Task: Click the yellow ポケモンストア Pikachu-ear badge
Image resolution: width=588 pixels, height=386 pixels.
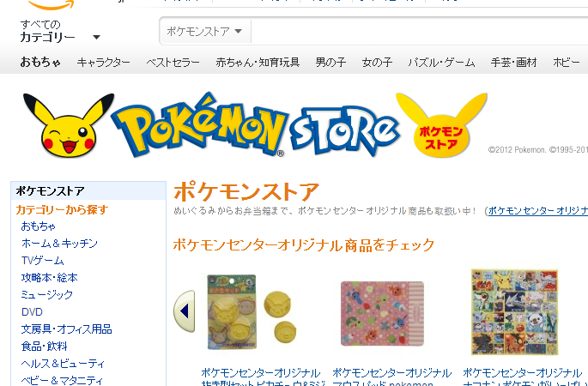Action: click(441, 125)
